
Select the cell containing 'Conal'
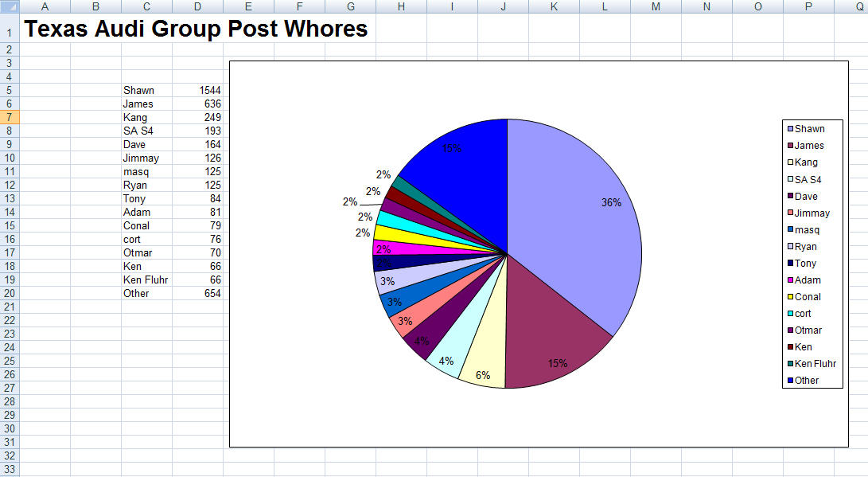[x=146, y=226]
